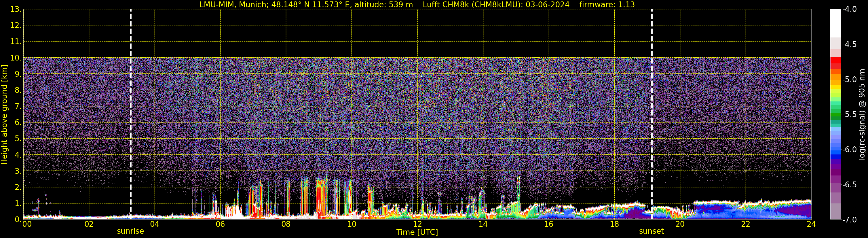Click the 'Lufft CHM8k (CHM8kLMU): 03-06-2024' title text
This screenshot has height=238, width=868.
pos(496,5)
